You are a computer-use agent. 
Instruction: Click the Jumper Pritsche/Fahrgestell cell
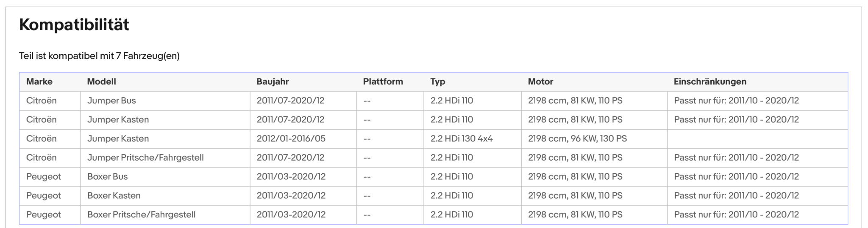(165, 158)
